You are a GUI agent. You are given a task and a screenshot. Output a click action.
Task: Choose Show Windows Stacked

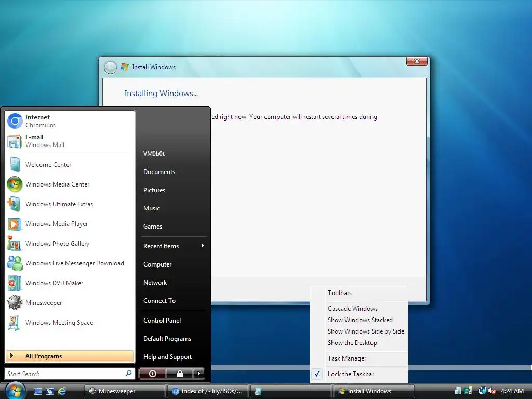pos(360,320)
